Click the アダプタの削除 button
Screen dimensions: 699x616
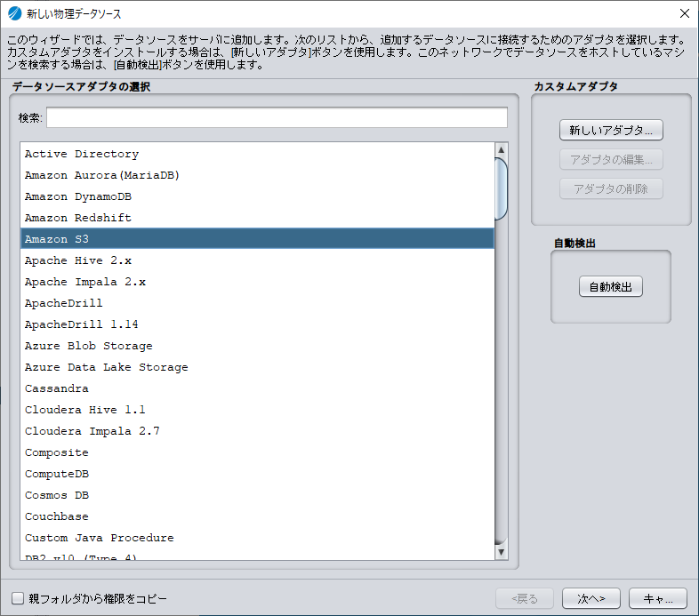click(611, 189)
